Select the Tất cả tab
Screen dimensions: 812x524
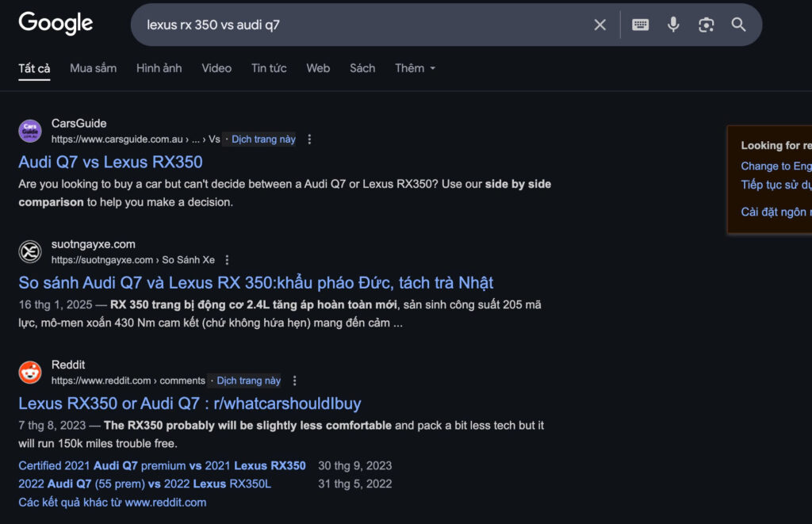coord(34,68)
